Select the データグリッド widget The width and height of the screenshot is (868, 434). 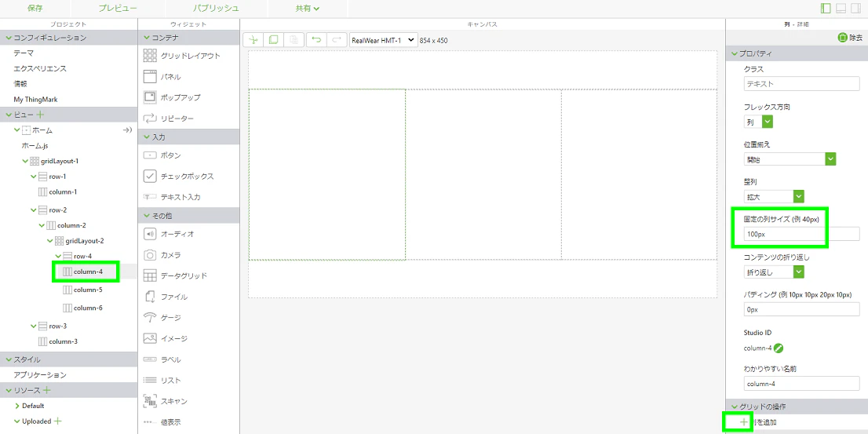pyautogui.click(x=175, y=275)
